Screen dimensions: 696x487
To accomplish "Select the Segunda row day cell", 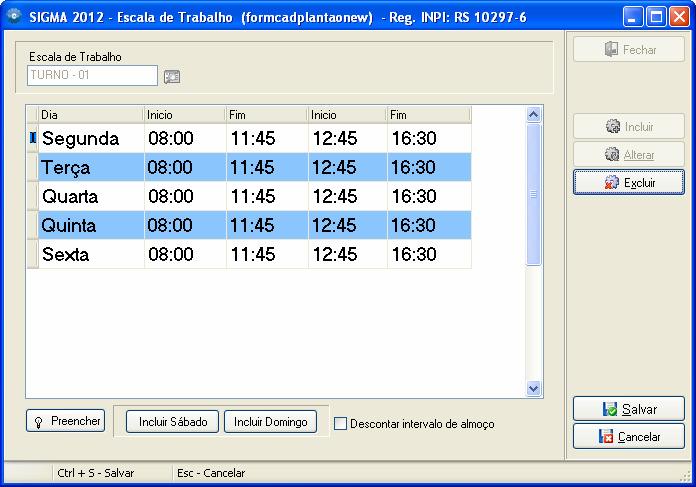I will tap(91, 139).
